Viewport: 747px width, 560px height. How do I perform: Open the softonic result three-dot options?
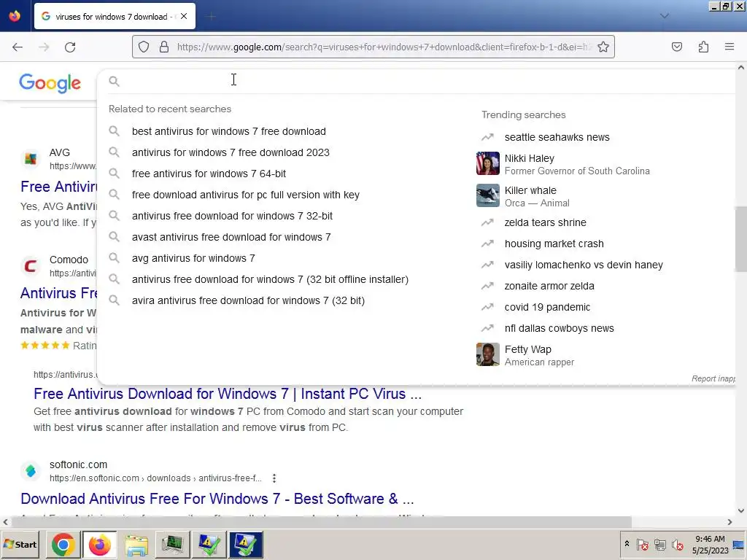[x=274, y=478]
